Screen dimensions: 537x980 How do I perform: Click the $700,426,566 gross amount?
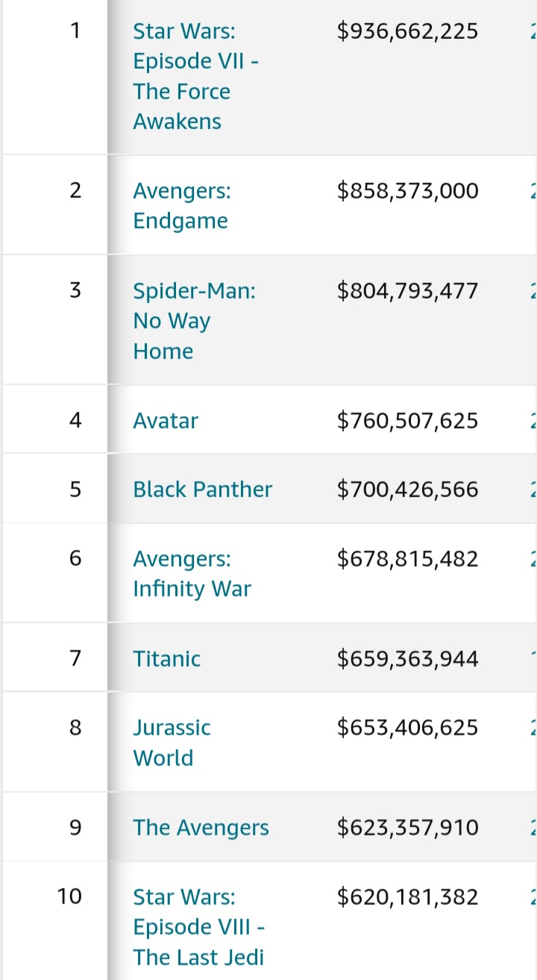click(x=407, y=489)
